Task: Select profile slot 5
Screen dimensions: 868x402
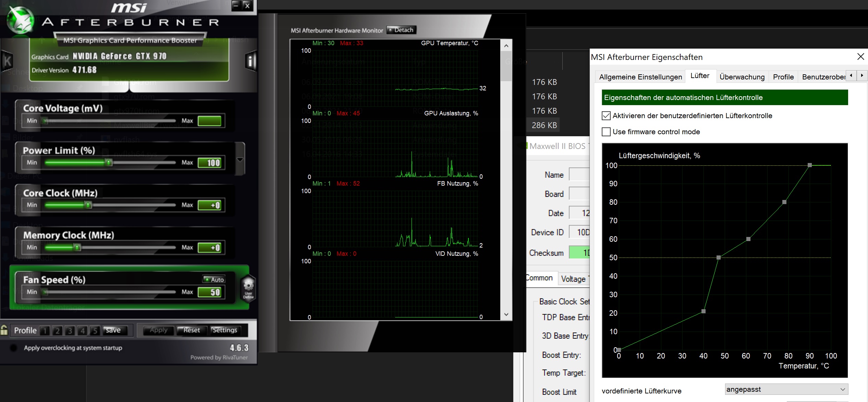Action: click(95, 330)
